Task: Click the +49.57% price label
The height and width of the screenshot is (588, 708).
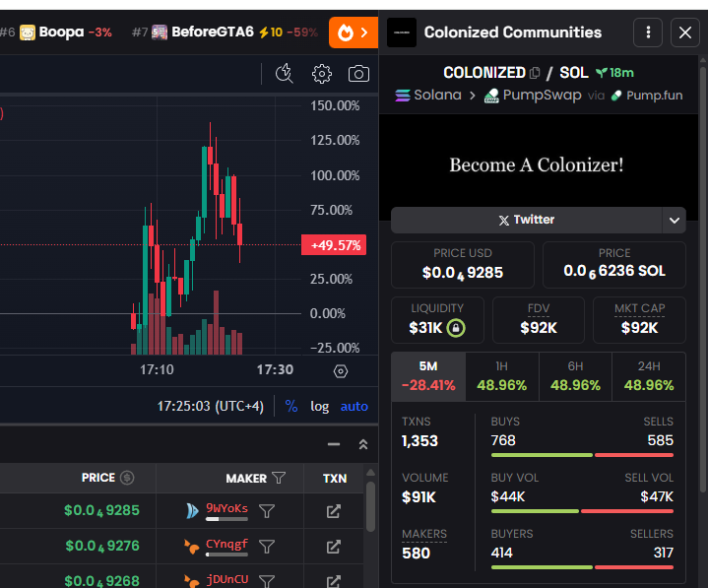Action: (x=334, y=245)
